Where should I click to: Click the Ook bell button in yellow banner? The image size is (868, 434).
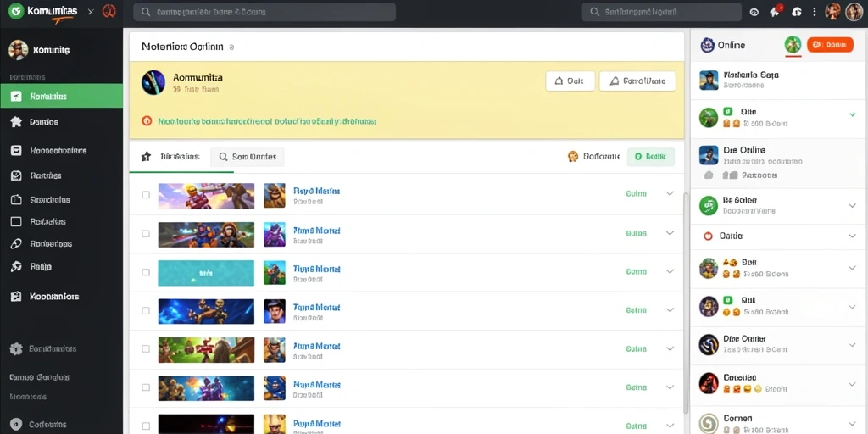(570, 81)
